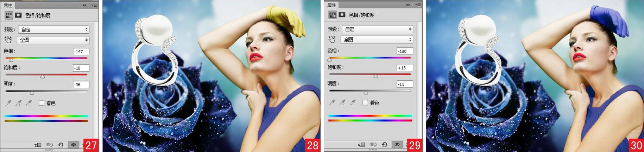Clip adjustment to layer in panel 29
Screen dimensions: 644x152
362,144
